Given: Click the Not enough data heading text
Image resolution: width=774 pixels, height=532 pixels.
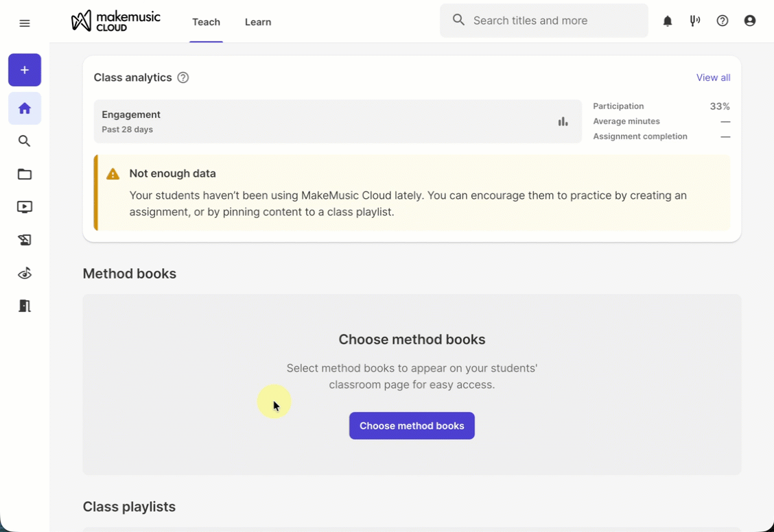Looking at the screenshot, I should pos(173,173).
